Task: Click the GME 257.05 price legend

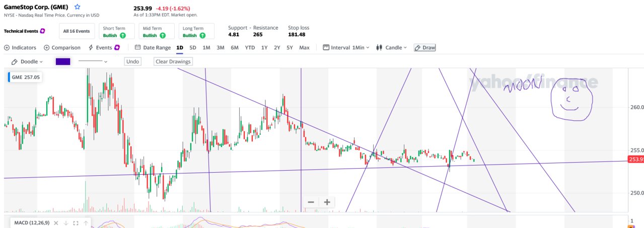Action: coord(25,78)
